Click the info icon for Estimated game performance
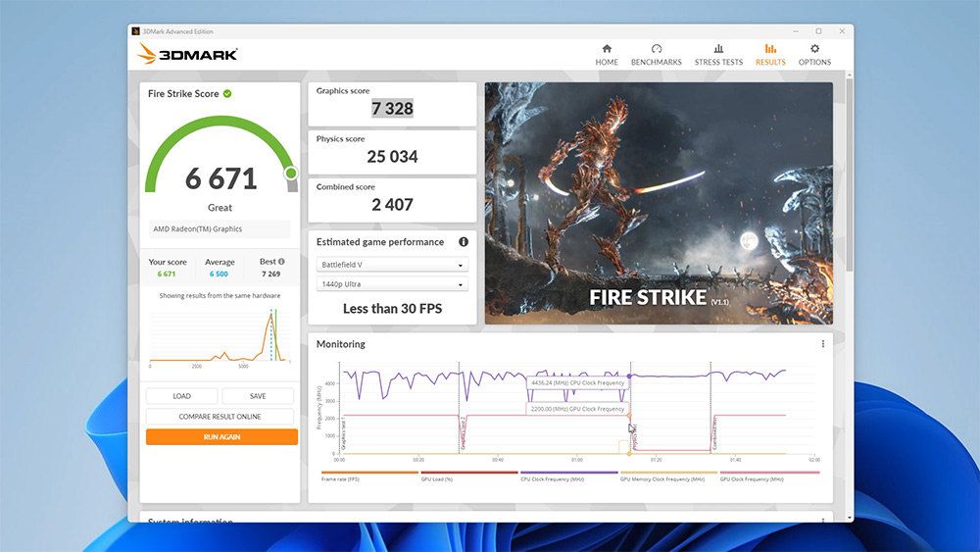 coord(464,242)
